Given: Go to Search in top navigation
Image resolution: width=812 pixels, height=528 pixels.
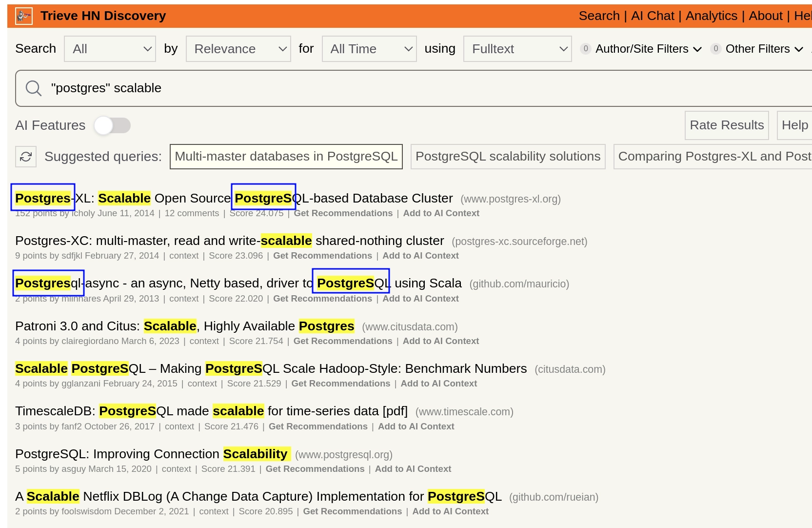Looking at the screenshot, I should click(x=599, y=16).
